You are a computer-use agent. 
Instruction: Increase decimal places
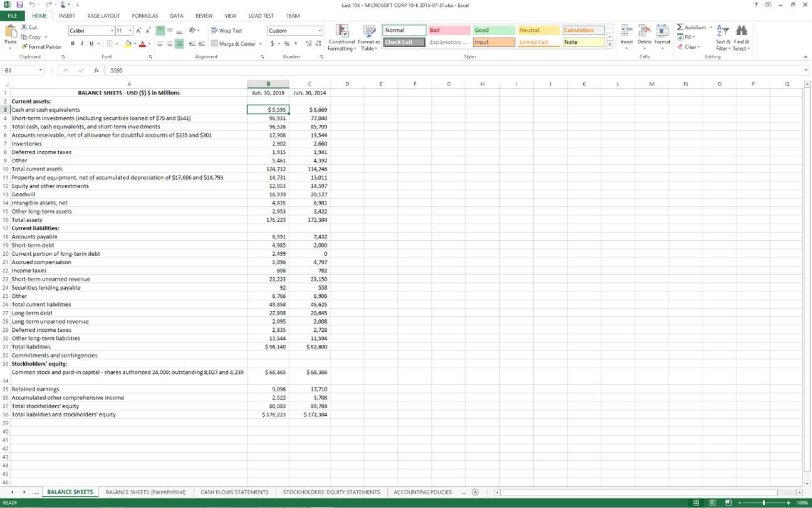(308, 44)
